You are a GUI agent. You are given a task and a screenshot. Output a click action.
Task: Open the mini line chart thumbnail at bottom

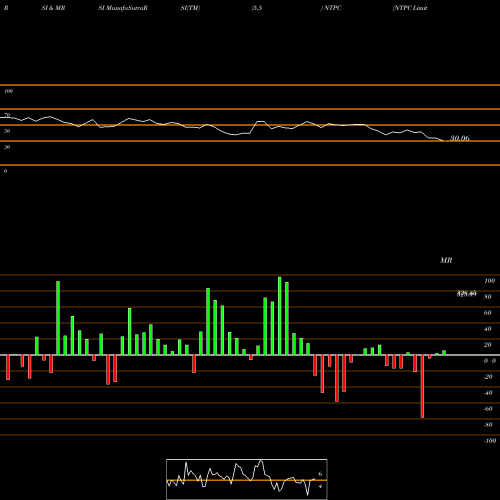pos(247,479)
